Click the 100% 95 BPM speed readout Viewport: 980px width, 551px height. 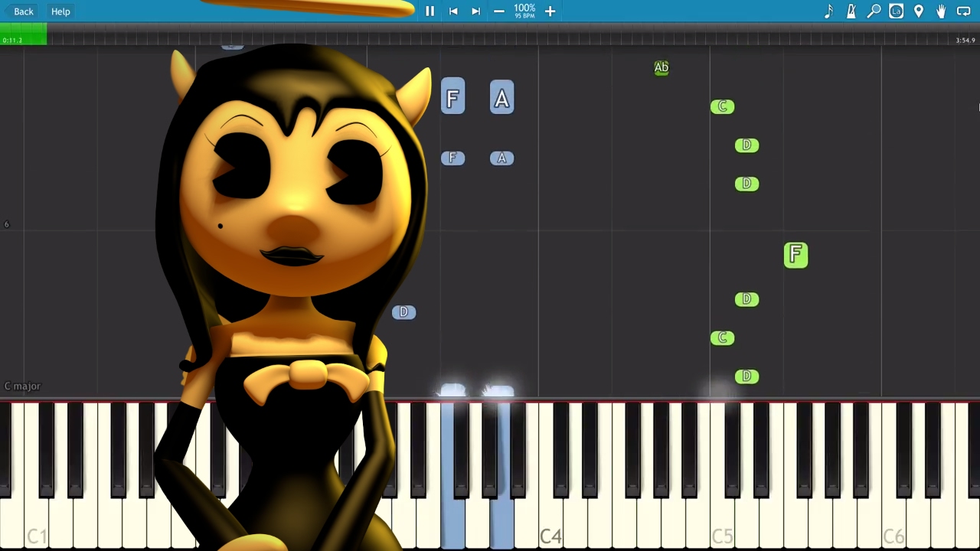tap(524, 11)
